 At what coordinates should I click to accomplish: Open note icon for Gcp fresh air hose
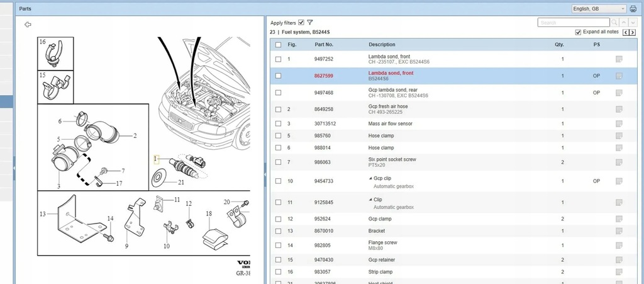[x=619, y=110]
